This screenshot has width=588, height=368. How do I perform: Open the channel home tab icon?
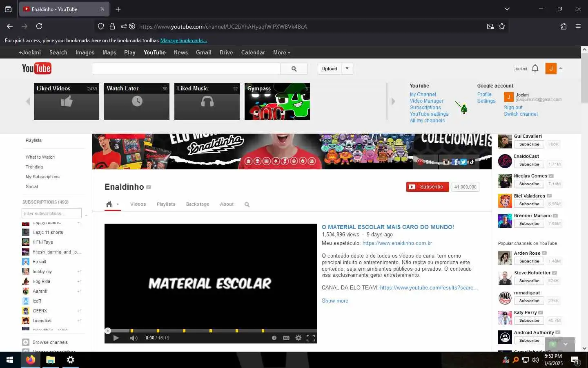109,204
